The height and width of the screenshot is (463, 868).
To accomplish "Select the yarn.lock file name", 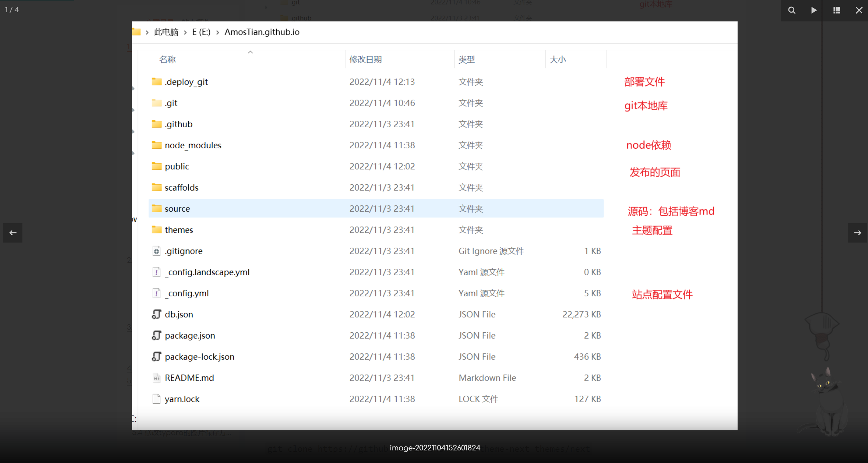I will tap(182, 399).
